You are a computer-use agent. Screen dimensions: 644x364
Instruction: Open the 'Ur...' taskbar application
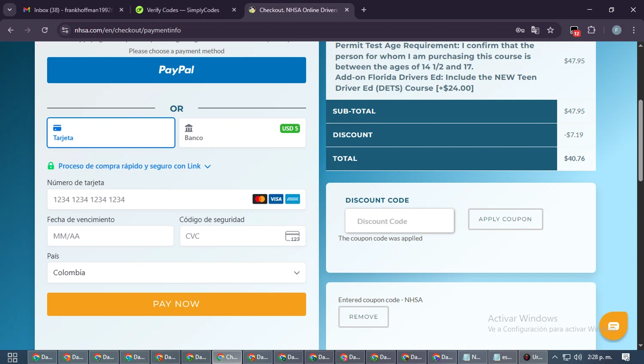click(x=533, y=357)
